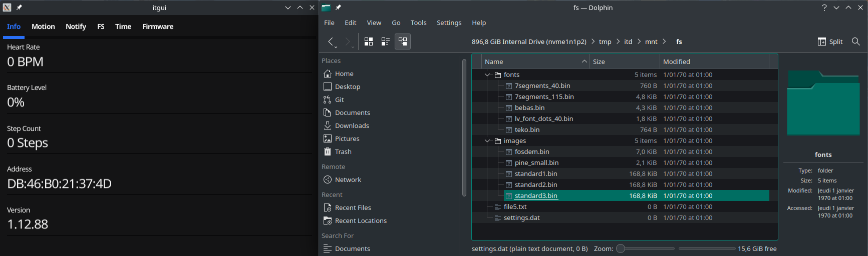Open Network under Remote section
This screenshot has height=256, width=868.
point(348,179)
